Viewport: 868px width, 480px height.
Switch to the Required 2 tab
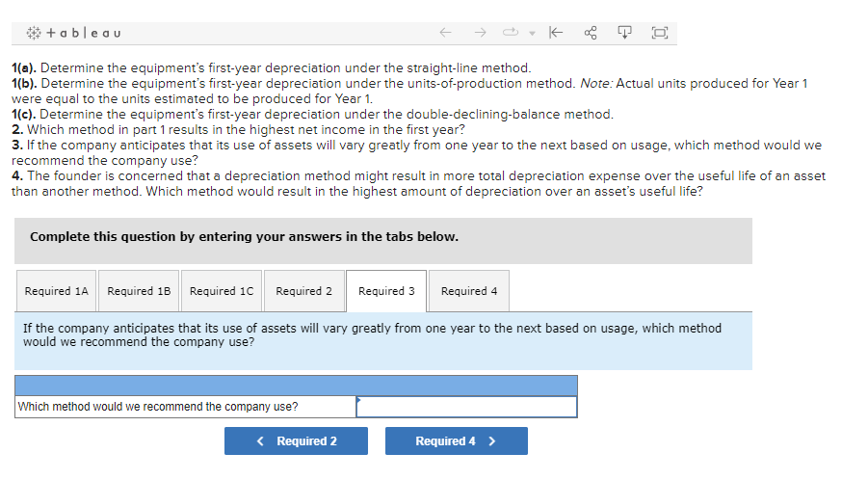click(x=303, y=291)
